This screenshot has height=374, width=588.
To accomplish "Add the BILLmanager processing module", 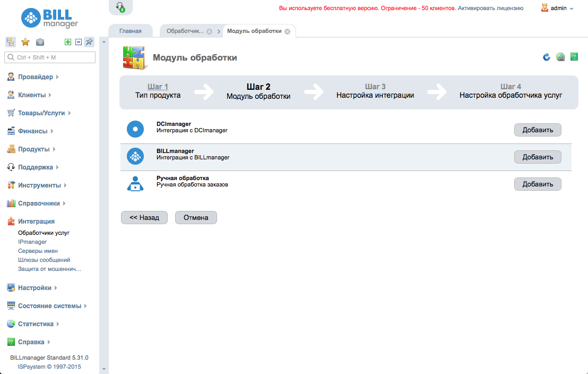I will (538, 157).
